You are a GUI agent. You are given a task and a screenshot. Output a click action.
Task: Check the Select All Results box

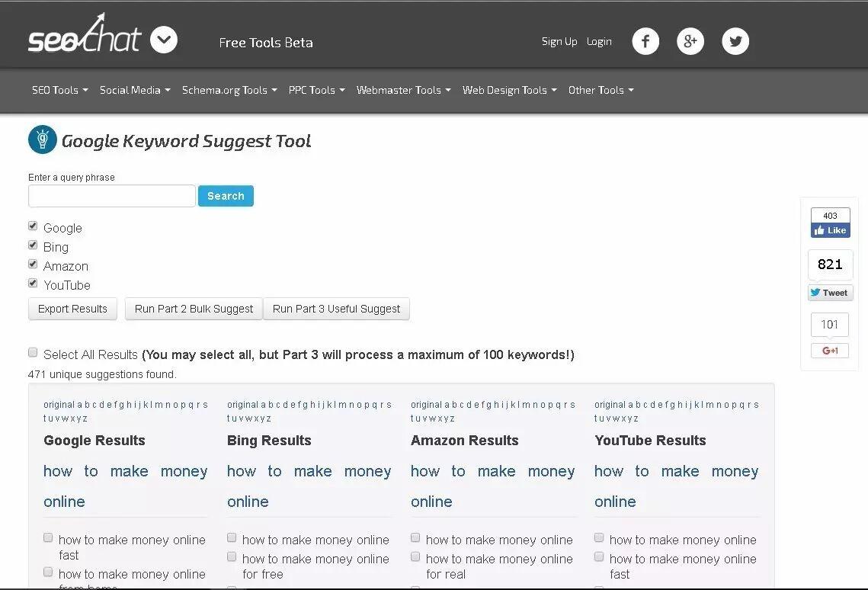coord(33,353)
